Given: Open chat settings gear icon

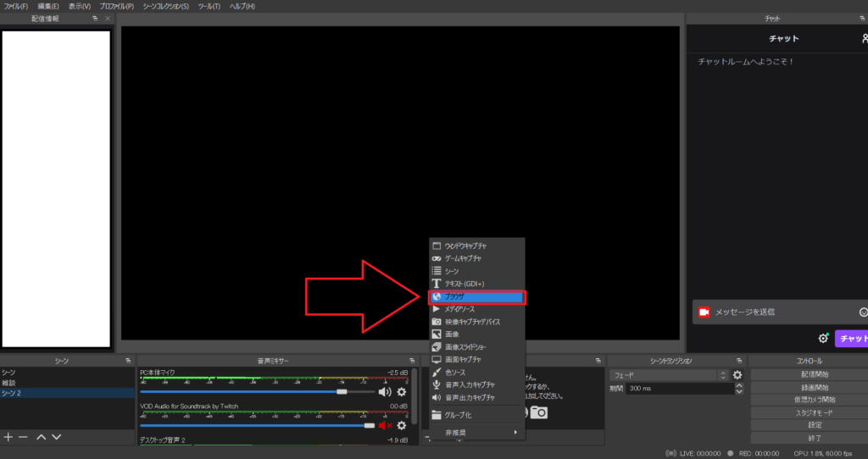Looking at the screenshot, I should [823, 339].
